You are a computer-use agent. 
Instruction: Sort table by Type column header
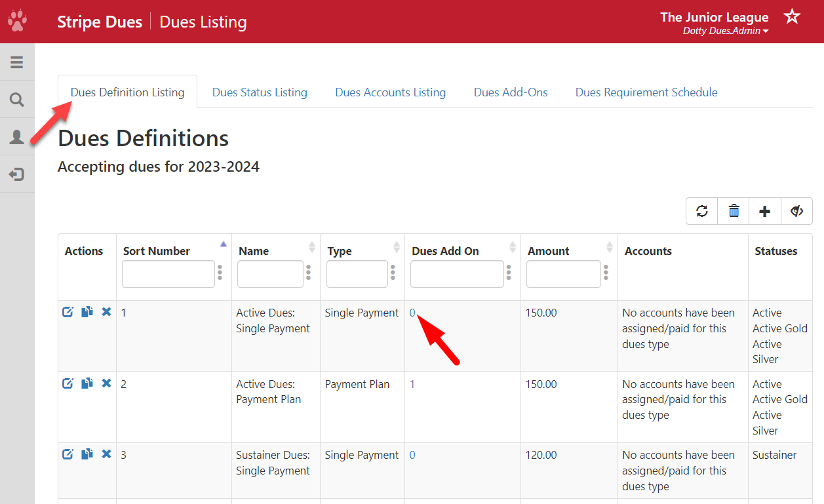(340, 251)
